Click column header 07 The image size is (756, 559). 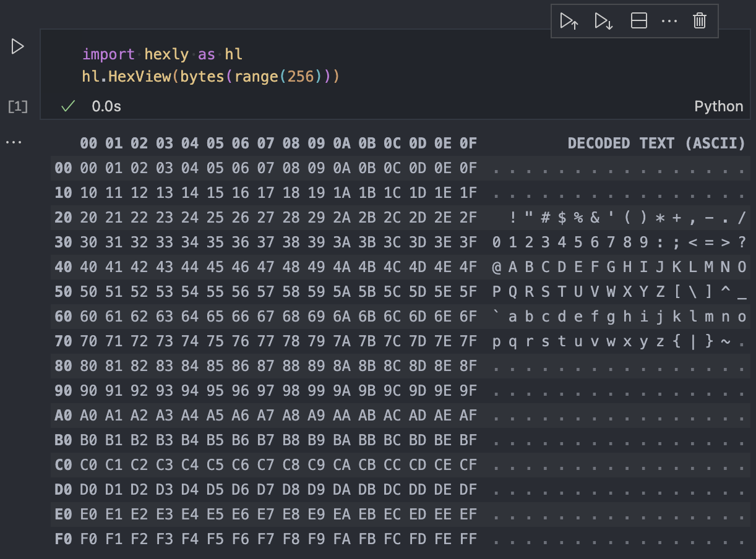(x=265, y=143)
